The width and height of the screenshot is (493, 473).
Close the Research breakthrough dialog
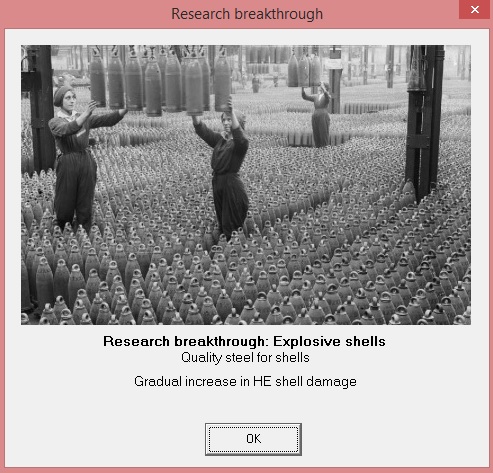pos(475,10)
